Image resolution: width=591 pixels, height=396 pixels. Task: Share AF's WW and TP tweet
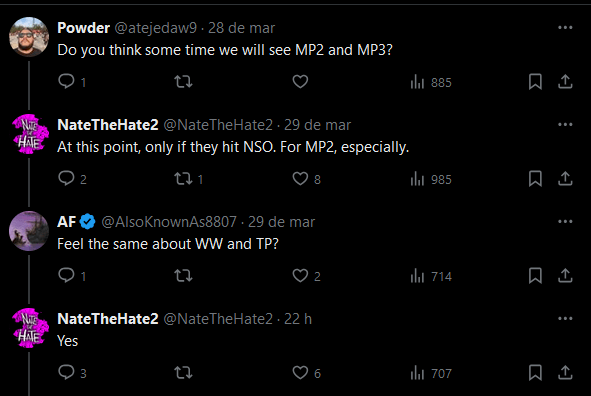[565, 275]
